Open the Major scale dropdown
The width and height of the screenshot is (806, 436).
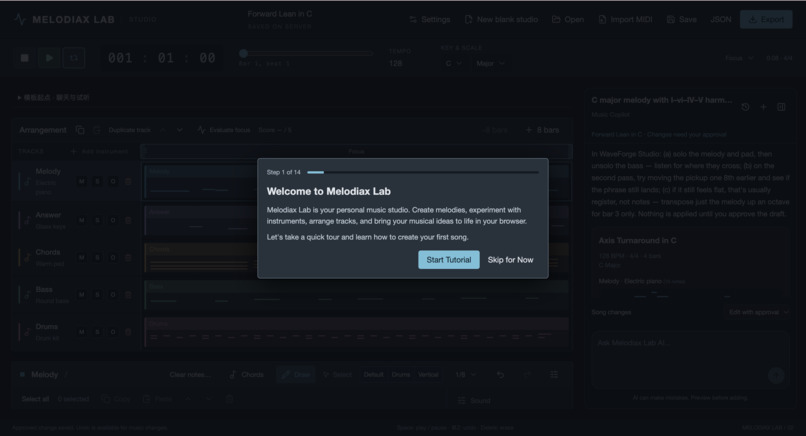[490, 63]
